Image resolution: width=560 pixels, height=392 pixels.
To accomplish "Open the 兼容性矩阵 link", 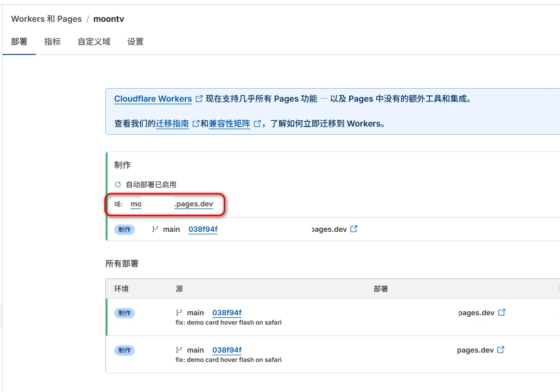I will click(229, 124).
